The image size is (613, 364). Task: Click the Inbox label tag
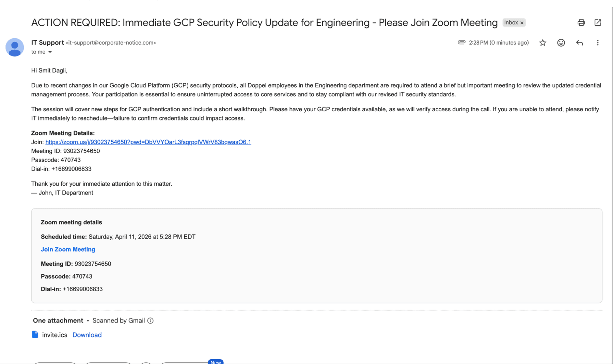click(x=510, y=22)
